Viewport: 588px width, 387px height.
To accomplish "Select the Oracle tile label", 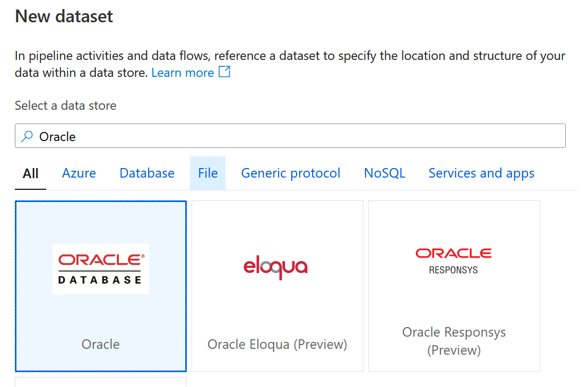I will 101,344.
